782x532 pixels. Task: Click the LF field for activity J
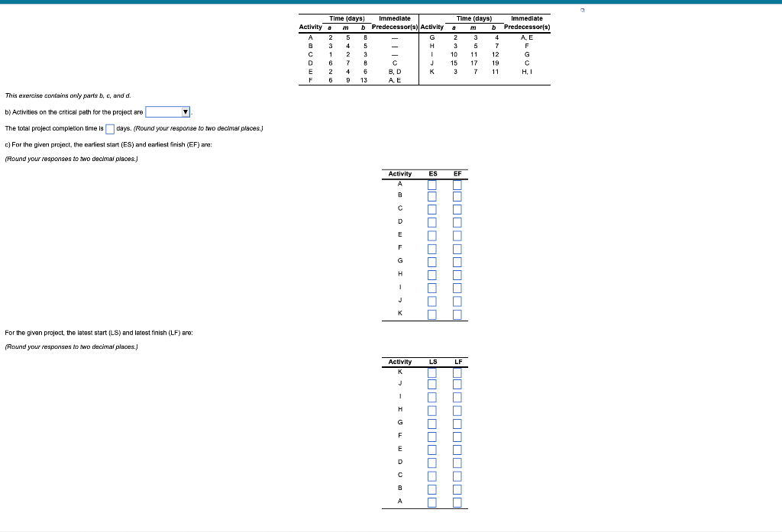[x=457, y=385]
